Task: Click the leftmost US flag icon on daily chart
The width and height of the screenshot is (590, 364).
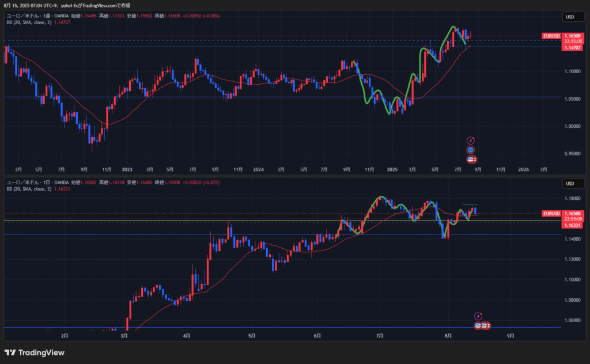Action: coord(478,325)
